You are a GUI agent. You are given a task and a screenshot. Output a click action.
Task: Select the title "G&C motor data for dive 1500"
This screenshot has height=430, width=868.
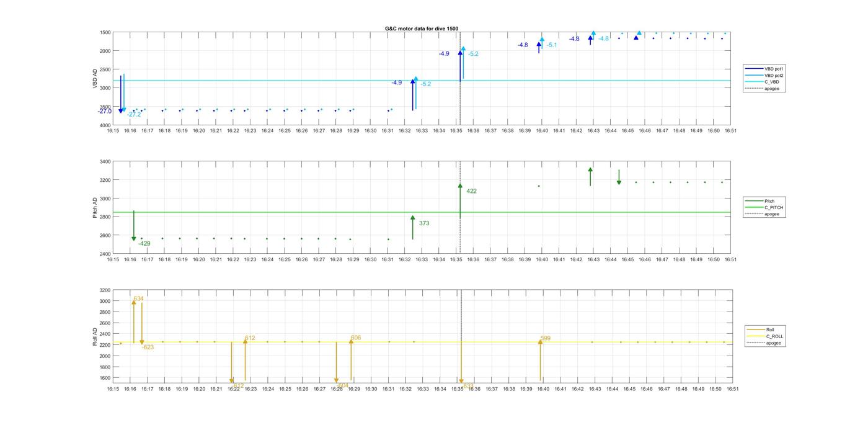click(422, 29)
